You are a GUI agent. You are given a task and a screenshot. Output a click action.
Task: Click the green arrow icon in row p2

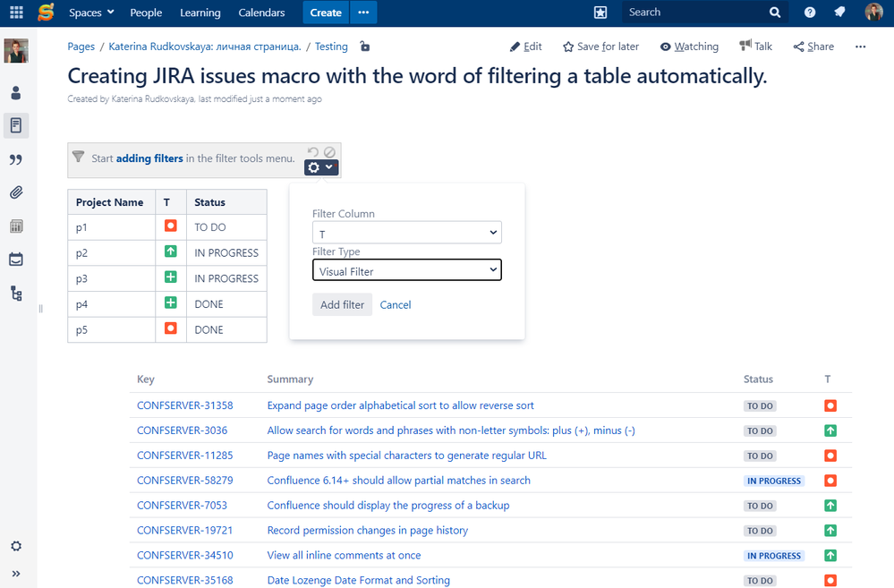tap(170, 251)
